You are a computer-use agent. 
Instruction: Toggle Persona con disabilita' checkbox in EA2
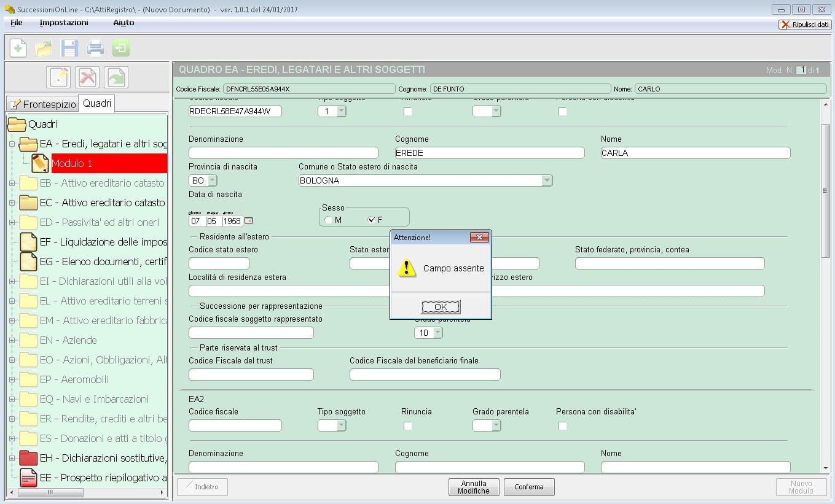click(x=562, y=425)
